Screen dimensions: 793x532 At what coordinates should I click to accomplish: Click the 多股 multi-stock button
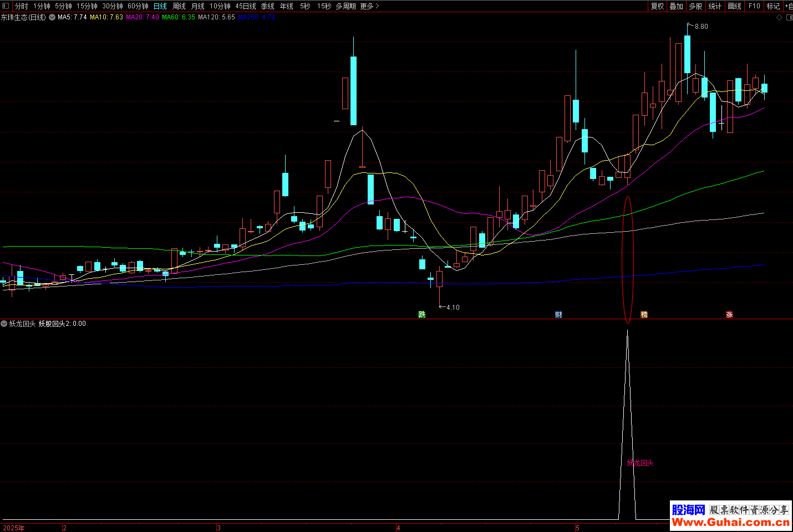coord(695,6)
